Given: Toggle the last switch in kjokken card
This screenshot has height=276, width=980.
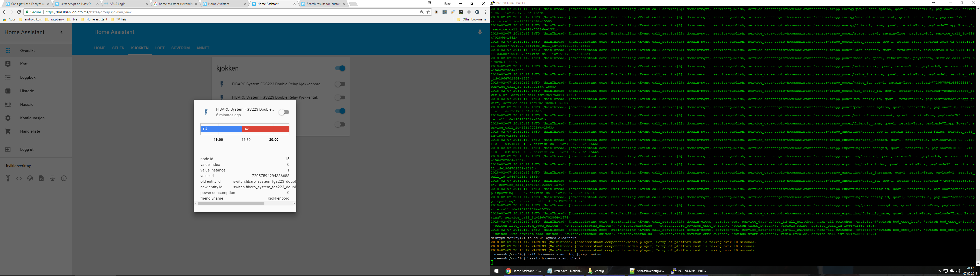Looking at the screenshot, I should tap(340, 125).
